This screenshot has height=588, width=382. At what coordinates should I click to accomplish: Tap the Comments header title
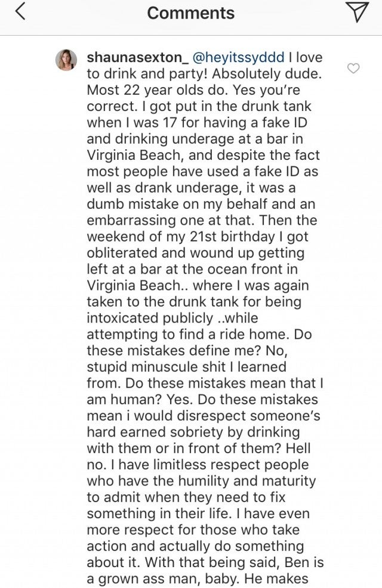(190, 13)
